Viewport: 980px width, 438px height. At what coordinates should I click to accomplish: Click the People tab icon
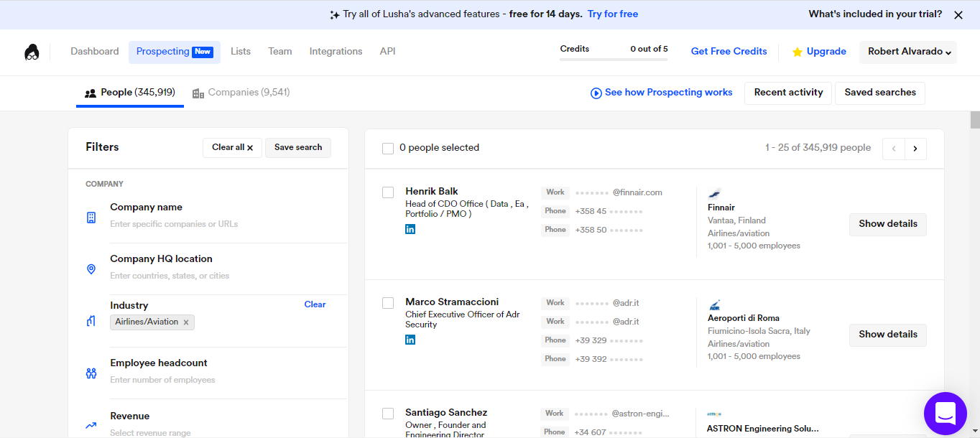(x=91, y=93)
